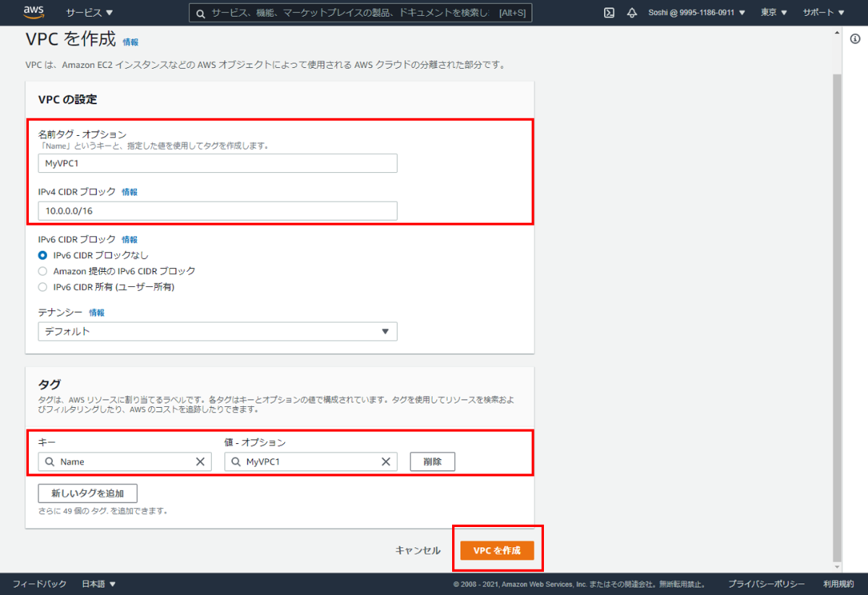Click the tag 値 field MyVPC1
The width and height of the screenshot is (868, 595).
[x=310, y=461]
